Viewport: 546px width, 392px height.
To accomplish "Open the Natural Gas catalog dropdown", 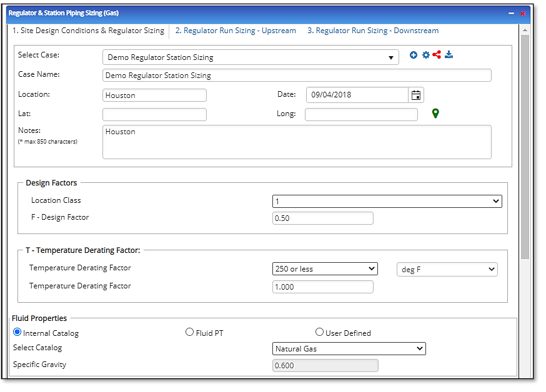I will tap(420, 348).
